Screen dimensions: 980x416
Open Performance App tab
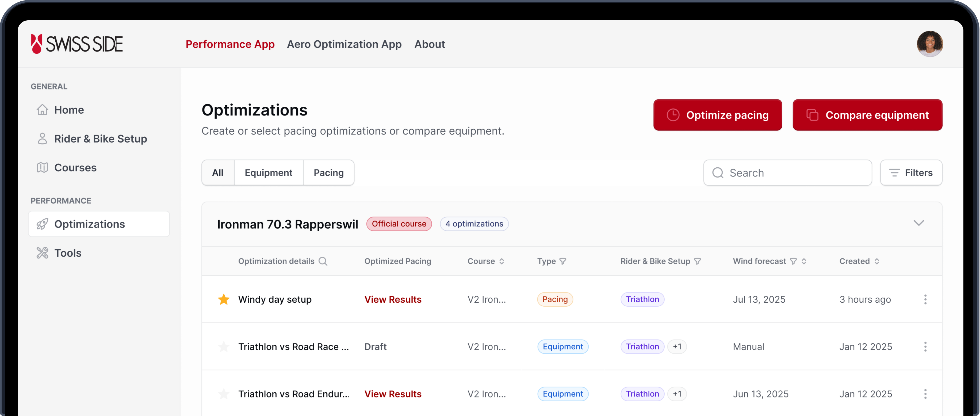230,44
